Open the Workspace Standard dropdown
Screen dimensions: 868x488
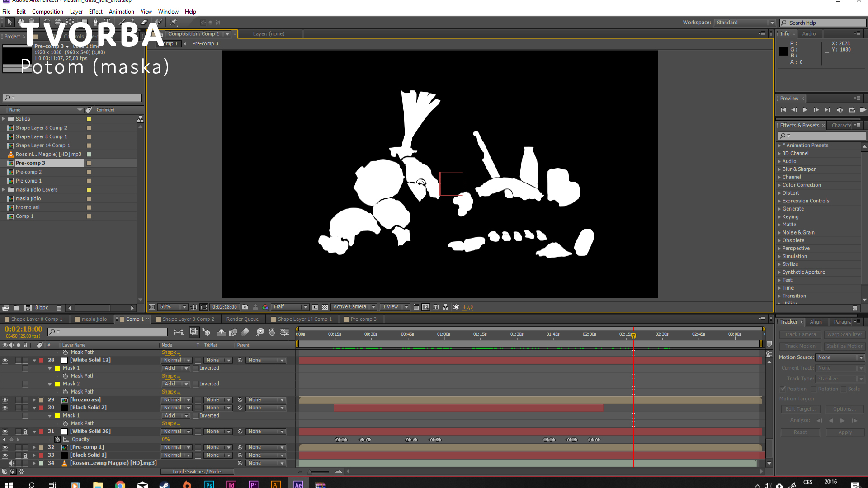(745, 23)
